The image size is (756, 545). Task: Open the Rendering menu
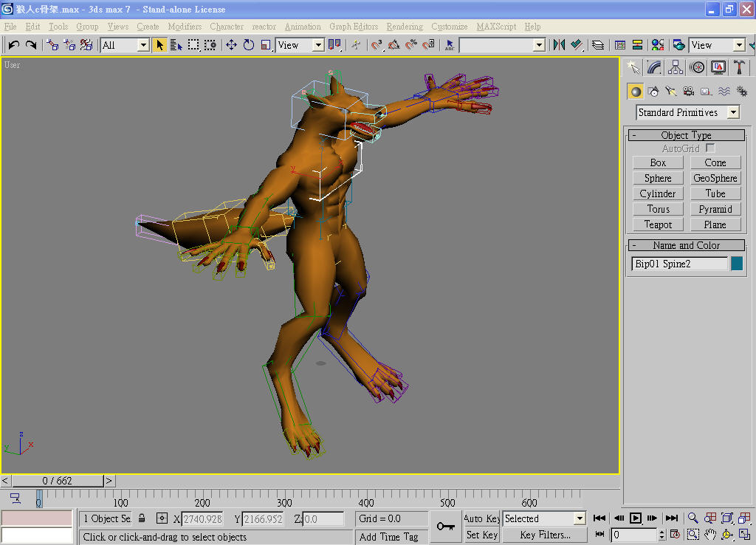tap(405, 27)
